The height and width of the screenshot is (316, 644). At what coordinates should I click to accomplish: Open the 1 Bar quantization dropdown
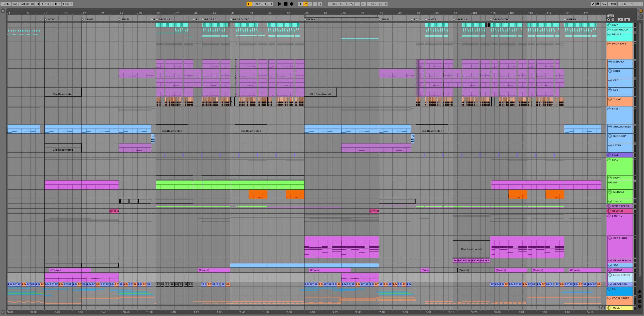point(68,4)
